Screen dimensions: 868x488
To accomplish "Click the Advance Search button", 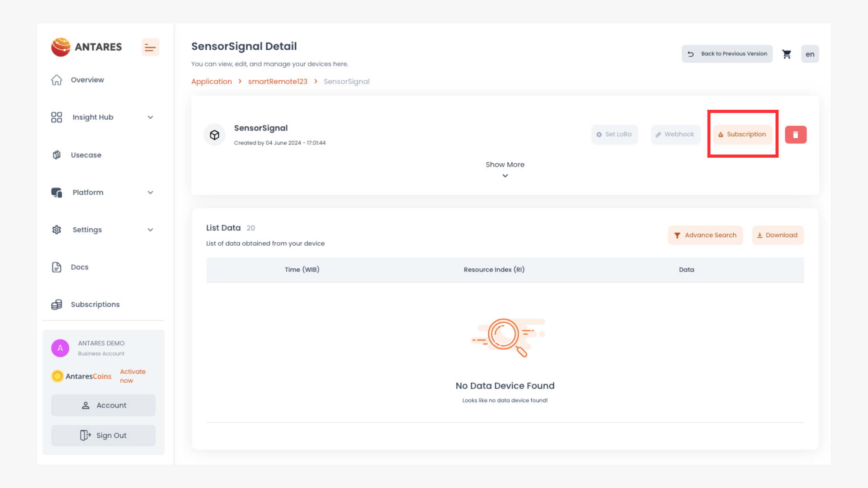I will click(705, 235).
